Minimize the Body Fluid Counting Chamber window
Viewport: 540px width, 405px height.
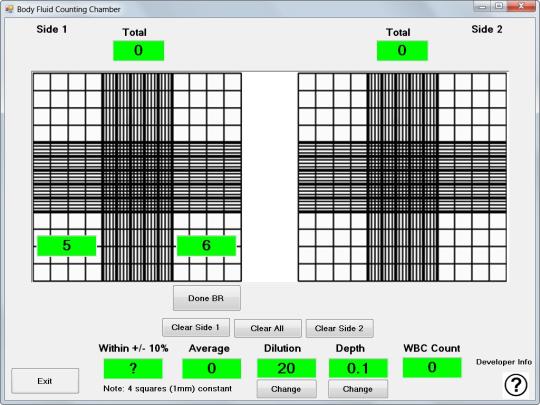[x=482, y=6]
